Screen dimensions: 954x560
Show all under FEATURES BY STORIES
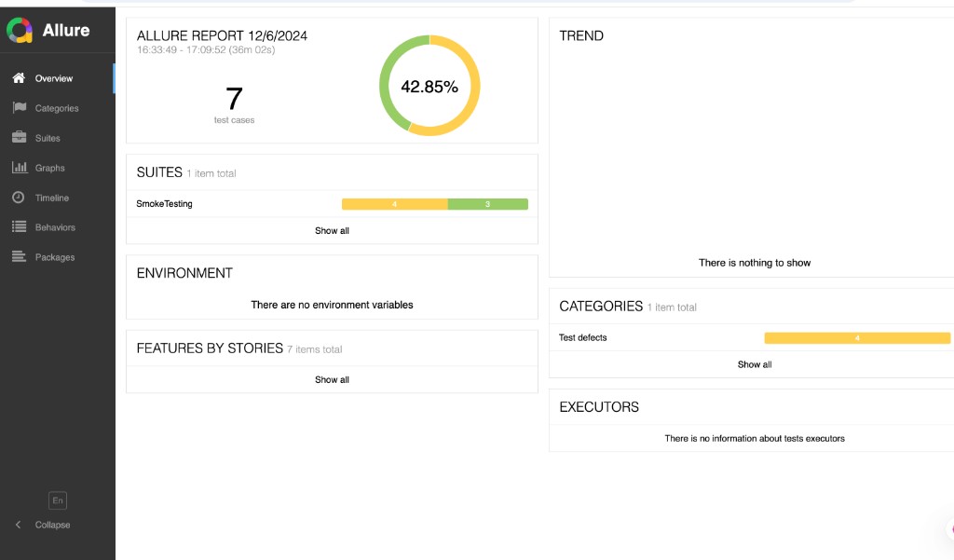click(x=333, y=380)
